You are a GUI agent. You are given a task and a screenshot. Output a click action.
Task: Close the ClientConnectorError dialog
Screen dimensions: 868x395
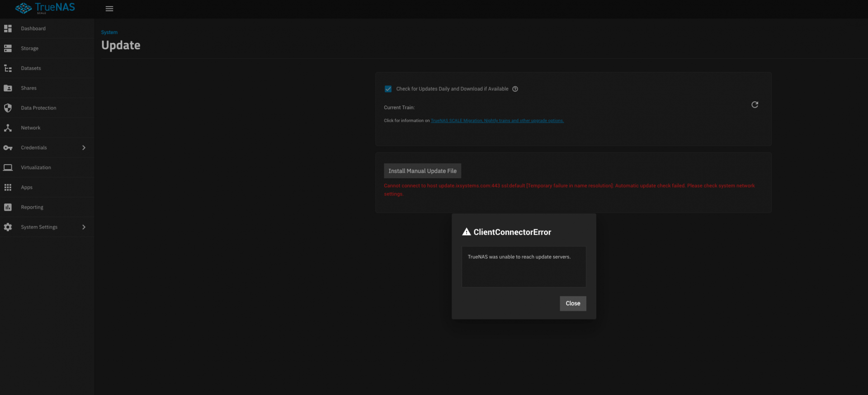point(573,304)
